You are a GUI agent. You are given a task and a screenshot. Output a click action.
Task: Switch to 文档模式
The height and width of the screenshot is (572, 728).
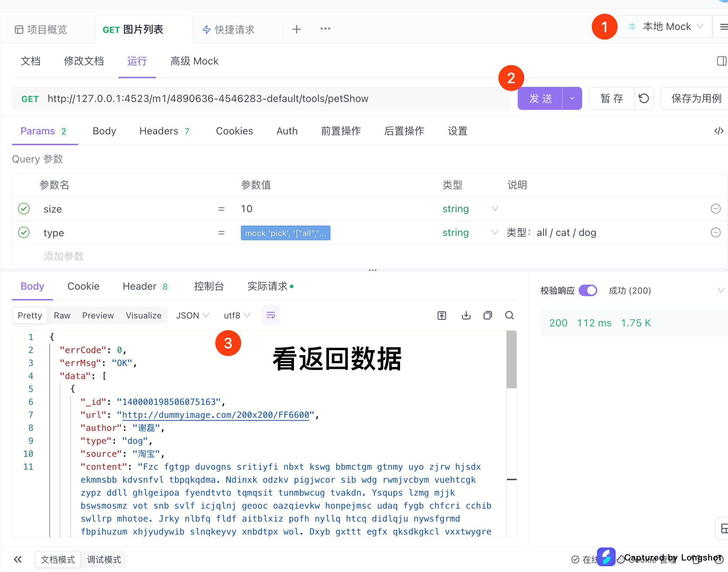pos(58,559)
